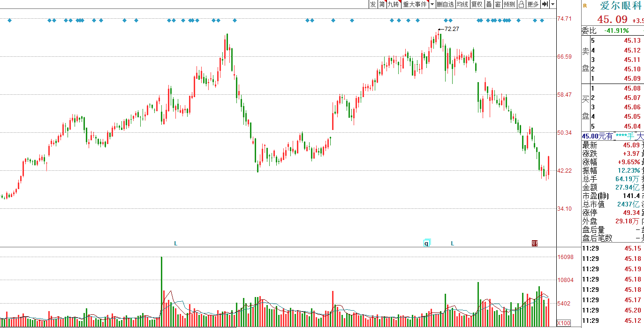Click the 叠 overlay button

[x=488, y=4]
